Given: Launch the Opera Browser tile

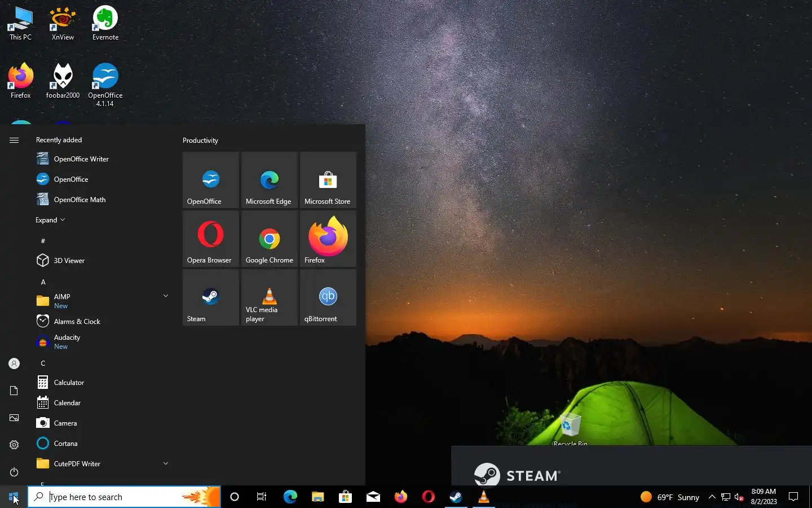Looking at the screenshot, I should (x=211, y=239).
